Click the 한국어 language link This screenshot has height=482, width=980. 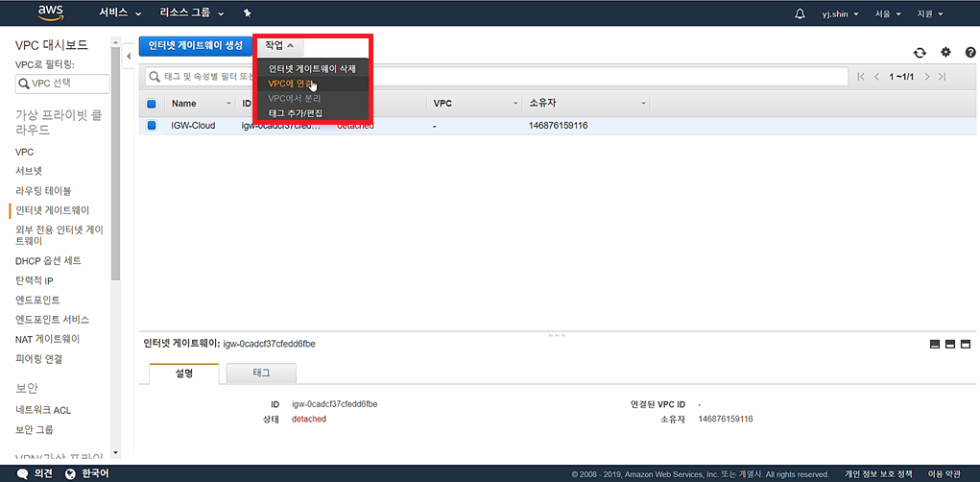(x=95, y=473)
